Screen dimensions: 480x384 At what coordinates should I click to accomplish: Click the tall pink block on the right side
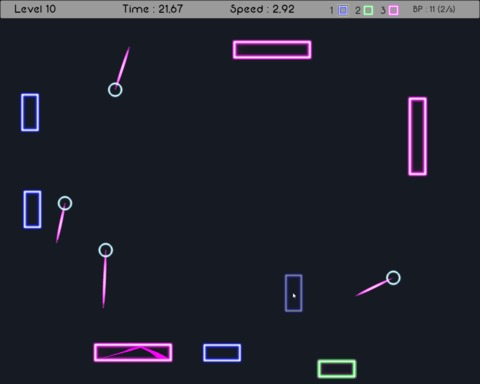[x=418, y=136]
